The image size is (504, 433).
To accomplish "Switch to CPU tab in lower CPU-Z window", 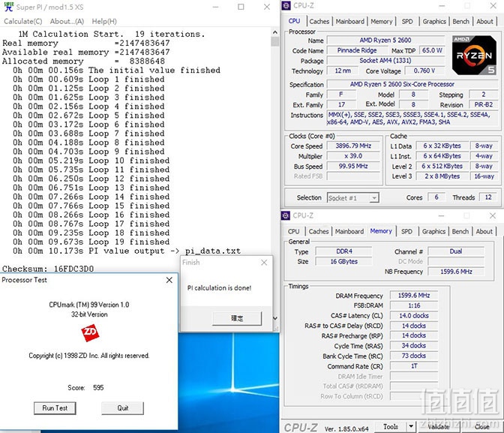I will (x=293, y=232).
